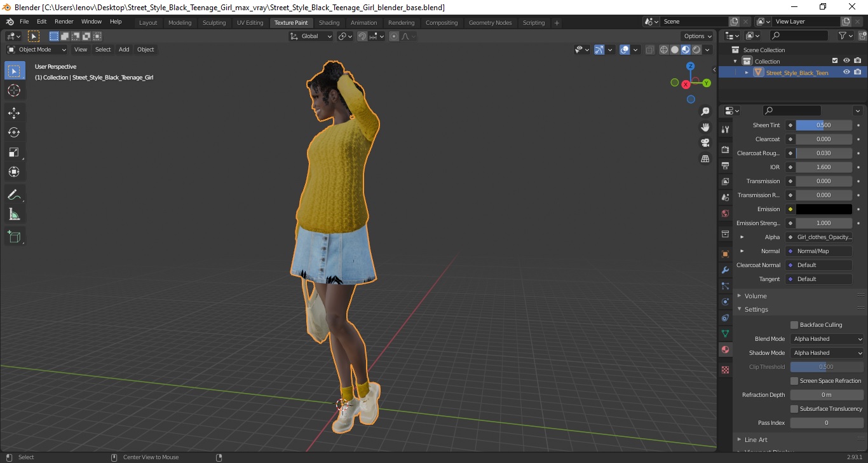Open the View Layer properties tab

point(725,181)
